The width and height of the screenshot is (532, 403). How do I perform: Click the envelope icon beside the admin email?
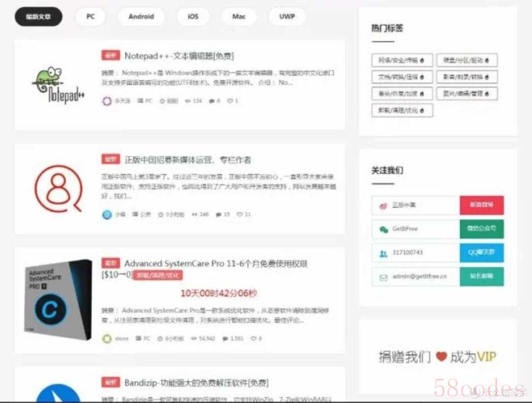[x=383, y=278]
